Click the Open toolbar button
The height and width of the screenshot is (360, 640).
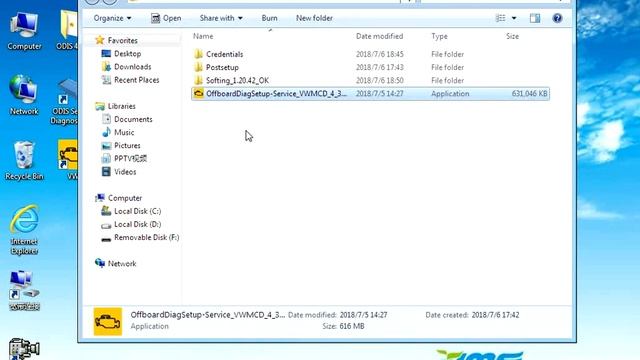tap(166, 18)
